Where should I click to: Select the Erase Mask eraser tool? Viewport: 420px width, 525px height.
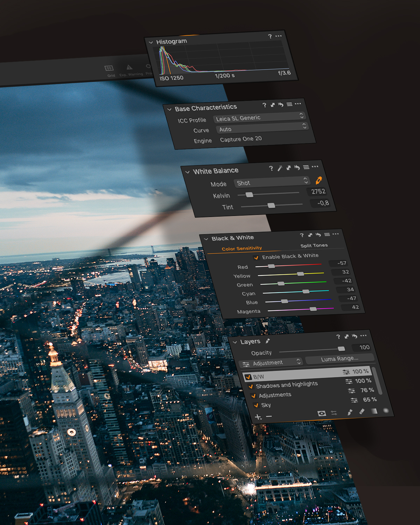[362, 412]
